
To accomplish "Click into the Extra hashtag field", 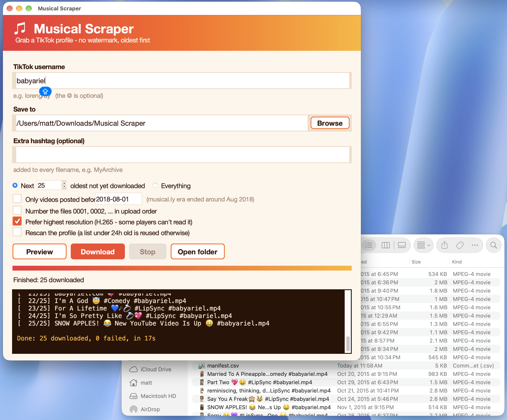I will (x=182, y=155).
